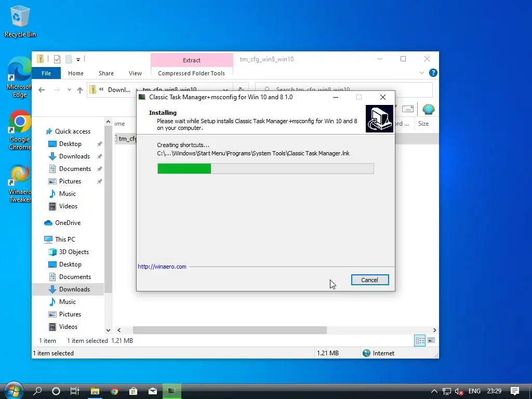
Task: Click horizontal scrollbar right arrow
Action: tap(435, 330)
